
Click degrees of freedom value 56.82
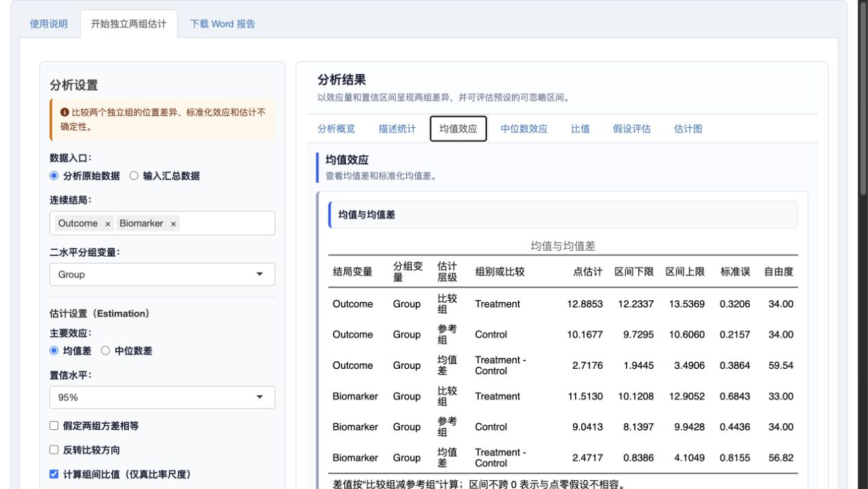click(781, 457)
